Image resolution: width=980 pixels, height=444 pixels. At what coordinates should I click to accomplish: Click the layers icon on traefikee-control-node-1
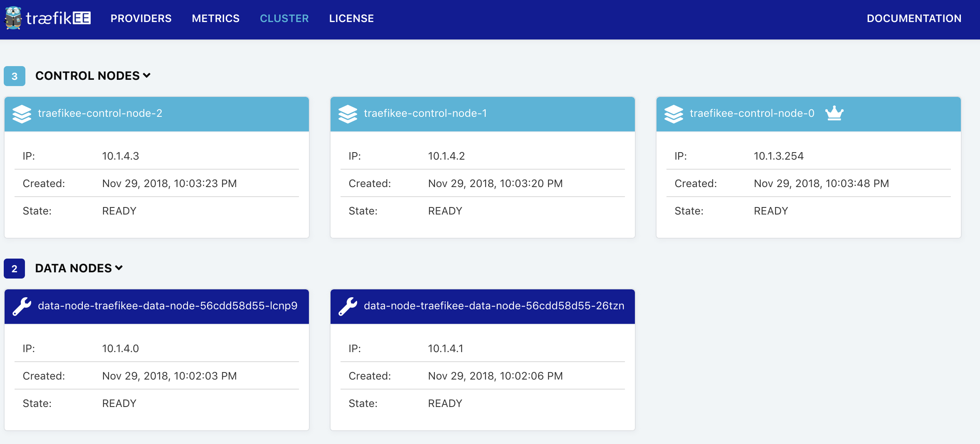(348, 114)
